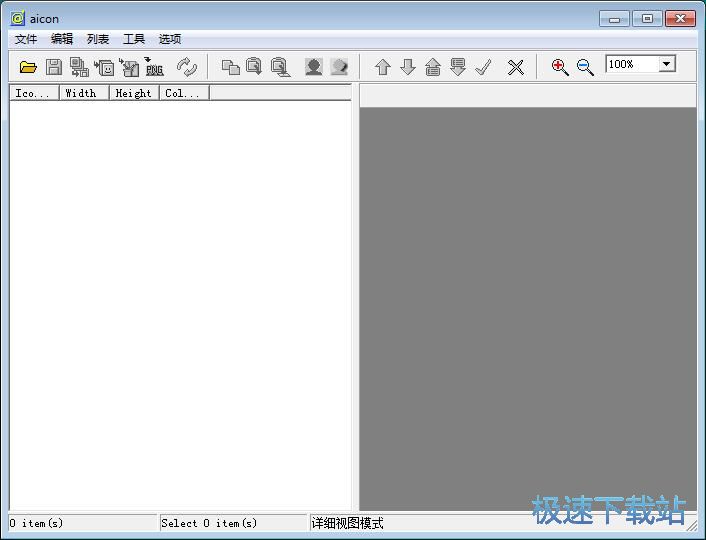The image size is (706, 540).
Task: Click the Ico... column header
Action: click(35, 93)
